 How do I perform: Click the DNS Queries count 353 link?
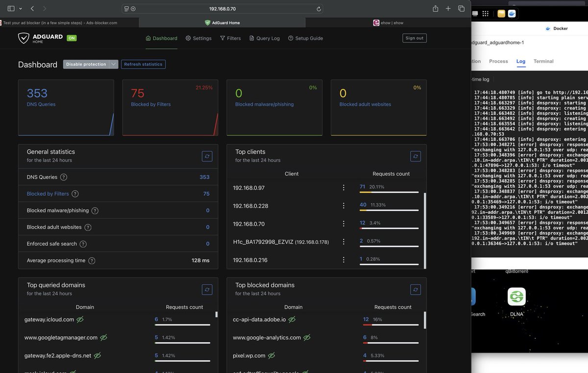click(x=204, y=177)
